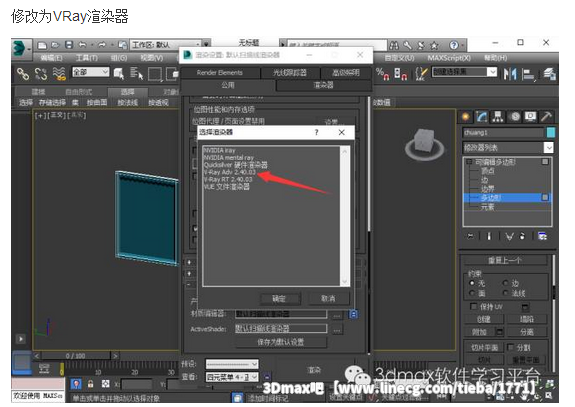Click the selection lock padlock icon
The width and height of the screenshot is (575, 407).
click(91, 384)
